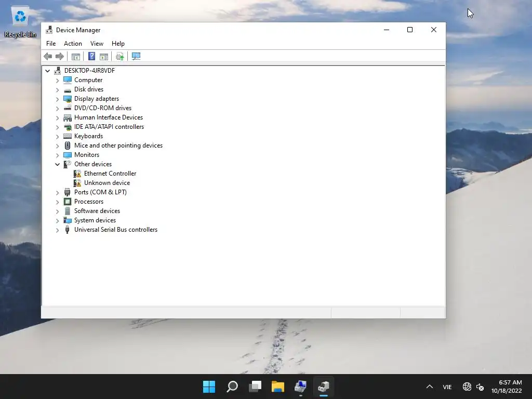
Task: Expand the Keyboards category
Action: tap(57, 137)
